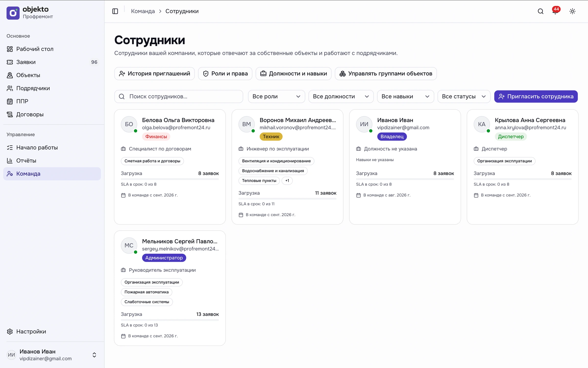This screenshot has height=368, width=588.
Task: Click the Иванов Иван name on the employee card
Action: [x=395, y=120]
